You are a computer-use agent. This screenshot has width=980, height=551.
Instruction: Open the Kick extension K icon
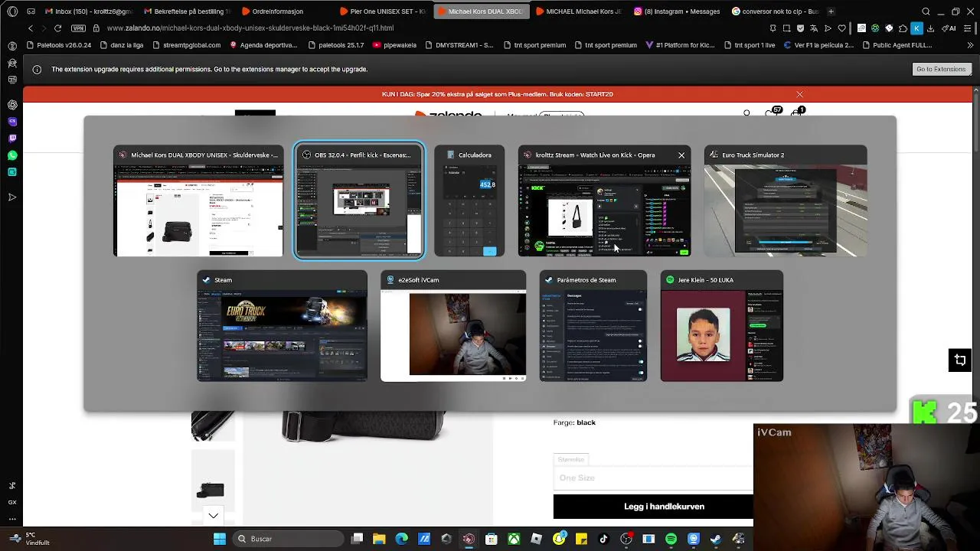click(916, 28)
